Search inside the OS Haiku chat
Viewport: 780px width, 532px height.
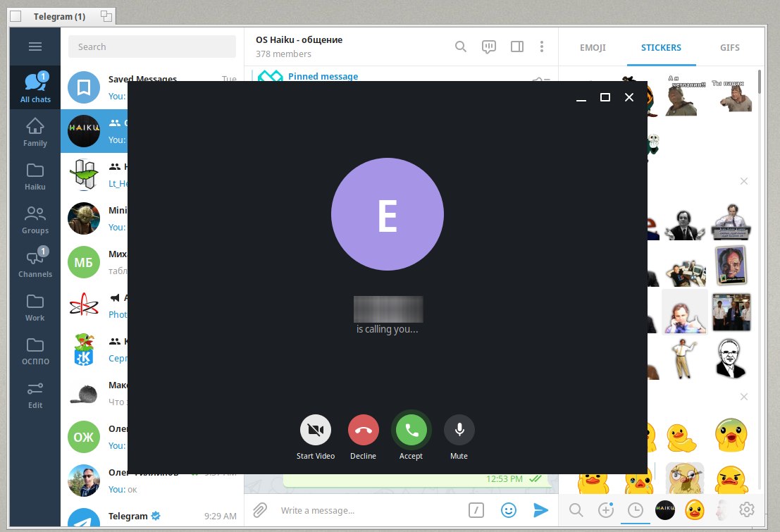(461, 47)
